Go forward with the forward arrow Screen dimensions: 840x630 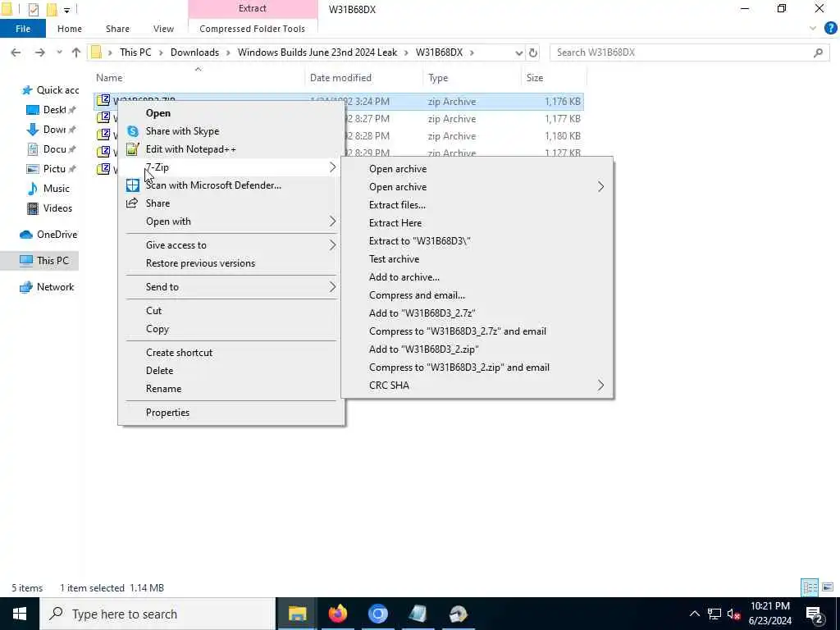(x=39, y=52)
